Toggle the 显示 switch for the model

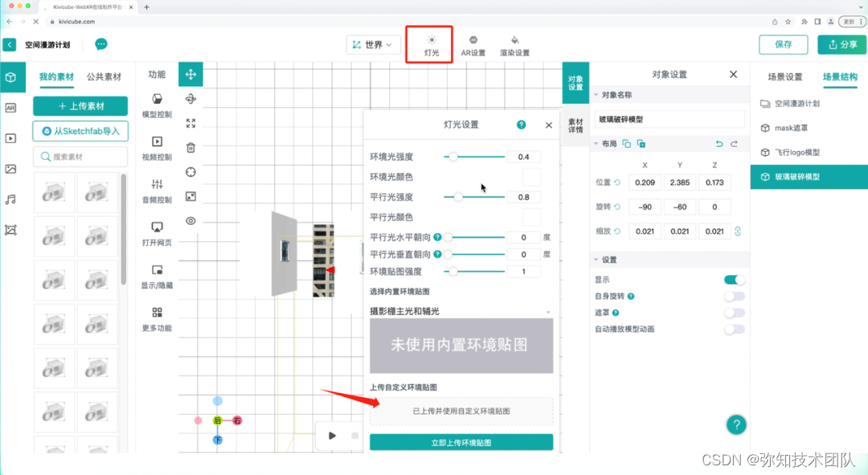click(x=734, y=279)
